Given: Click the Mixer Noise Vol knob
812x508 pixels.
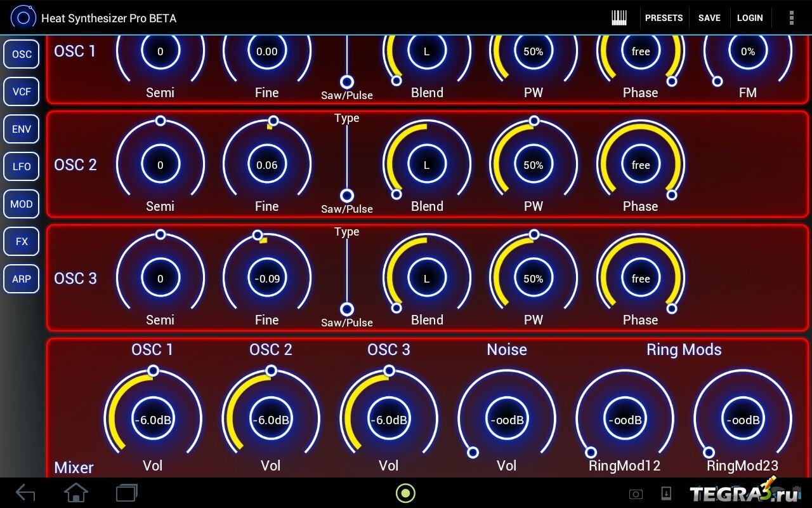Looking at the screenshot, I should pyautogui.click(x=507, y=419).
